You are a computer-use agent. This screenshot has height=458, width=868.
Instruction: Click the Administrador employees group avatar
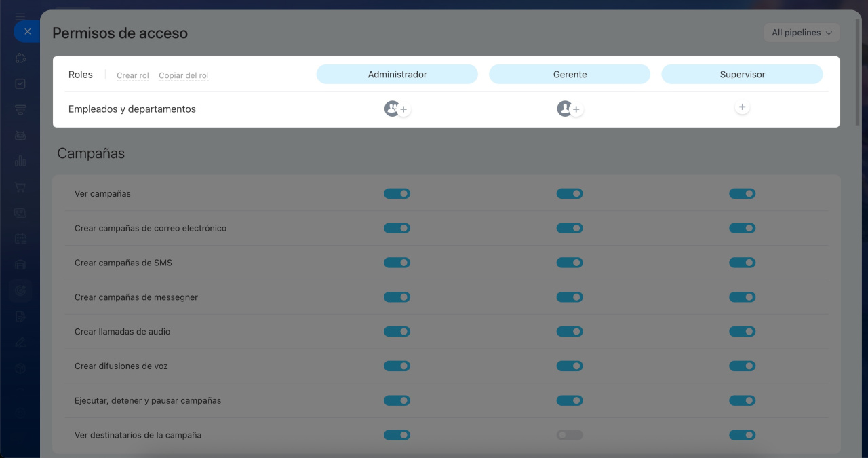pyautogui.click(x=392, y=109)
